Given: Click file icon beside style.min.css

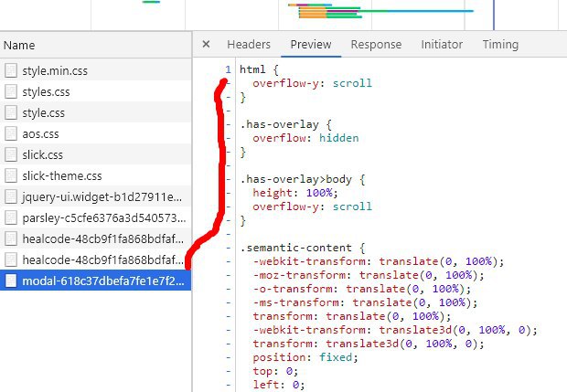Looking at the screenshot, I should coord(11,70).
